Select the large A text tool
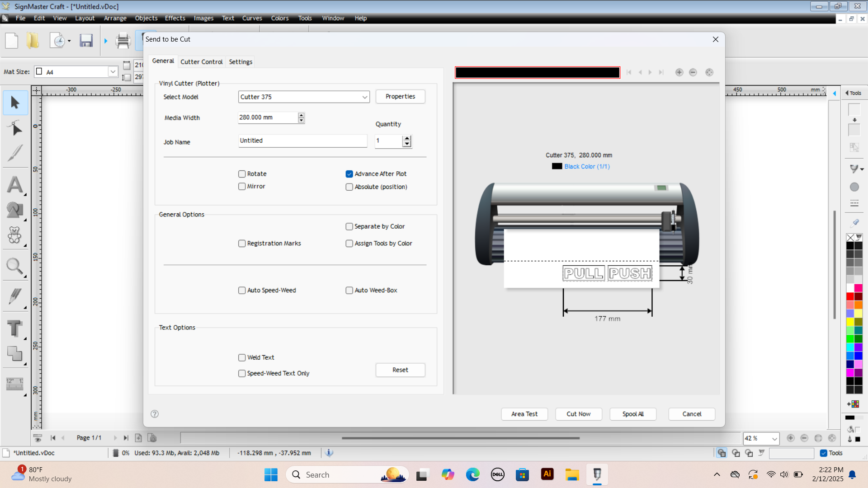Screen dimensions: 868x488 (x=15, y=185)
